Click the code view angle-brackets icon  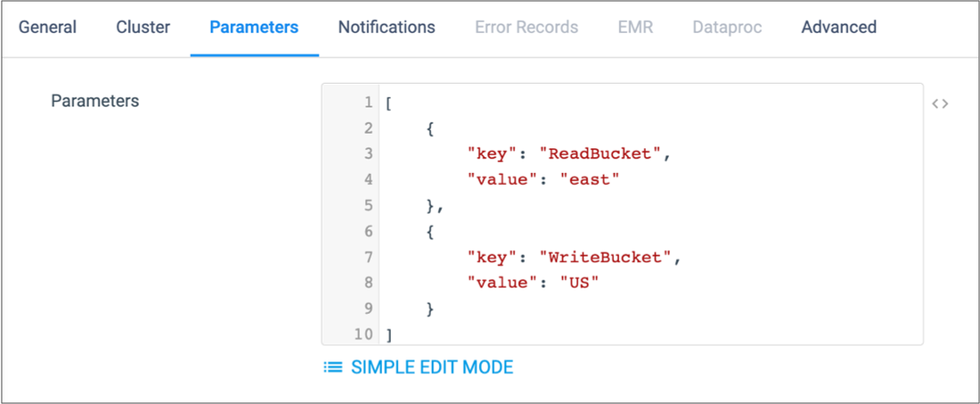[x=940, y=104]
